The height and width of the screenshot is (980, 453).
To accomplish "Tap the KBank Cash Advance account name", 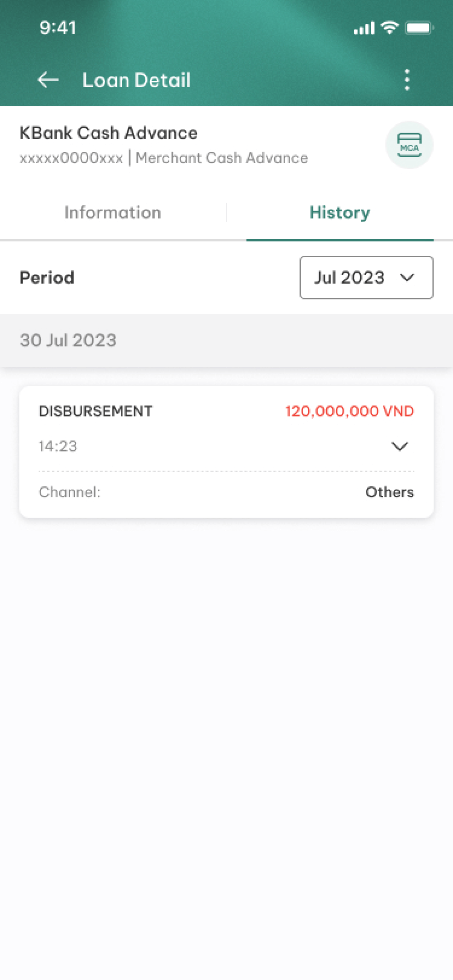I will (x=109, y=133).
